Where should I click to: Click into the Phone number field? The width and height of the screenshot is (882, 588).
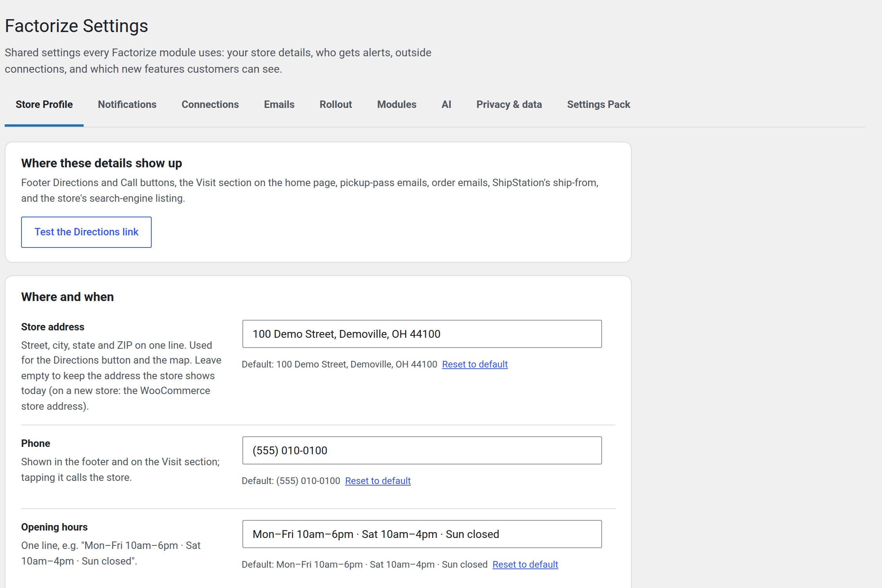[x=422, y=450]
